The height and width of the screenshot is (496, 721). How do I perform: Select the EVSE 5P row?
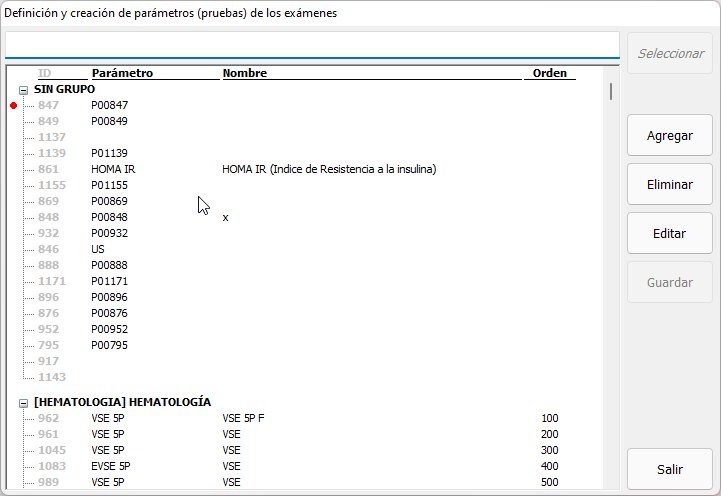(x=110, y=466)
